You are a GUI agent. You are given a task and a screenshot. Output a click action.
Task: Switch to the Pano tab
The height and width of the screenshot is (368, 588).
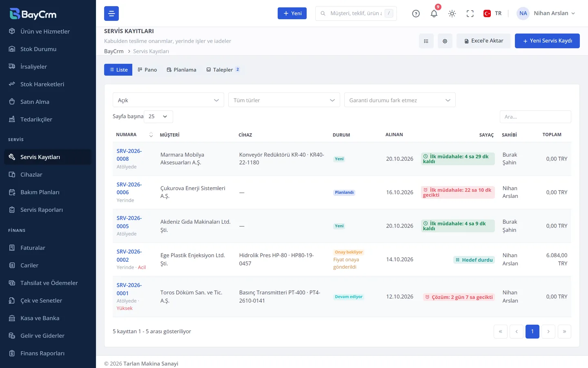pos(147,70)
